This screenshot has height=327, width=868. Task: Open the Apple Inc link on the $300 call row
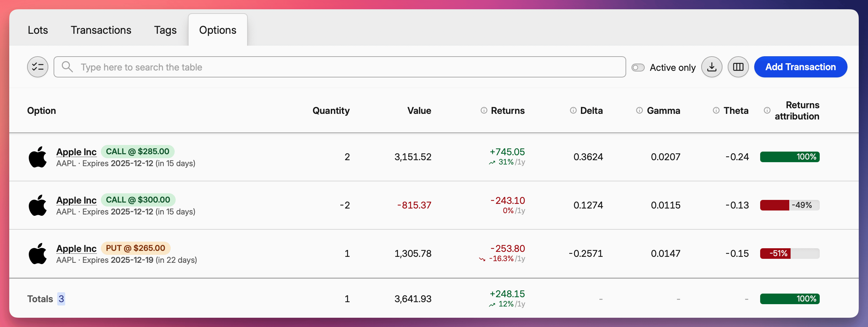click(x=76, y=200)
